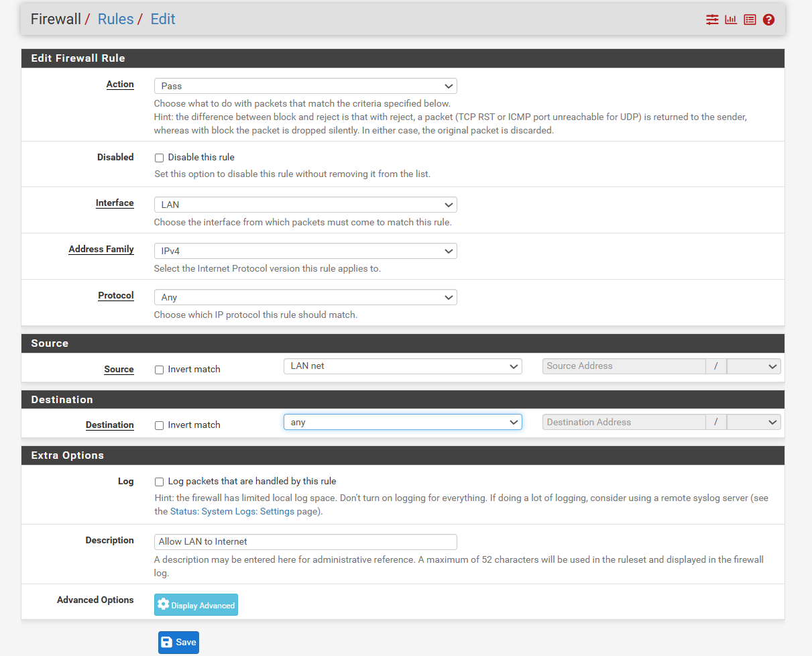This screenshot has width=812, height=656.
Task: Open the Address Family IPv4 dropdown
Action: point(305,251)
